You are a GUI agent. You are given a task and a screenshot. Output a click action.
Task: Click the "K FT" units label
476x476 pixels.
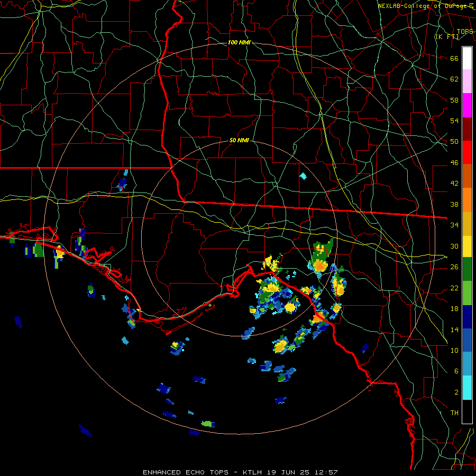447,37
